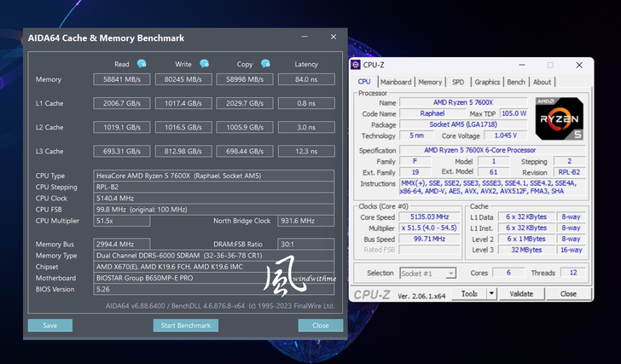621x364 pixels.
Task: Click the CPU-Z title bar app icon
Action: pyautogui.click(x=357, y=66)
